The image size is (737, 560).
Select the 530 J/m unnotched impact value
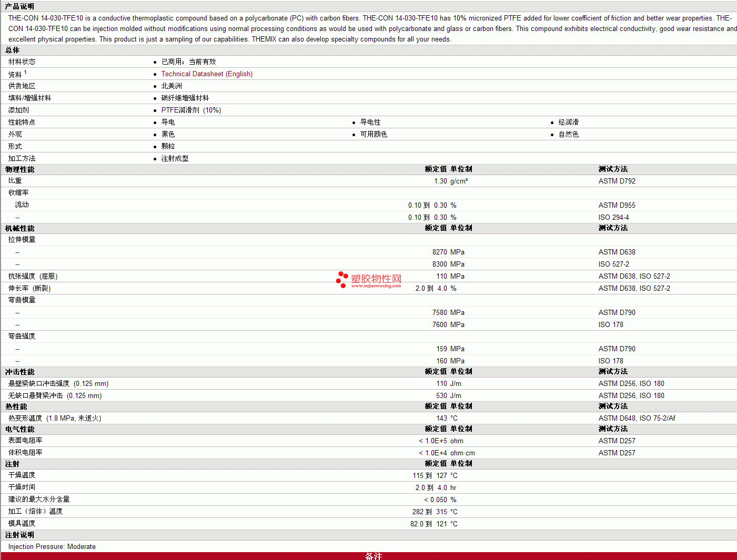(x=449, y=396)
